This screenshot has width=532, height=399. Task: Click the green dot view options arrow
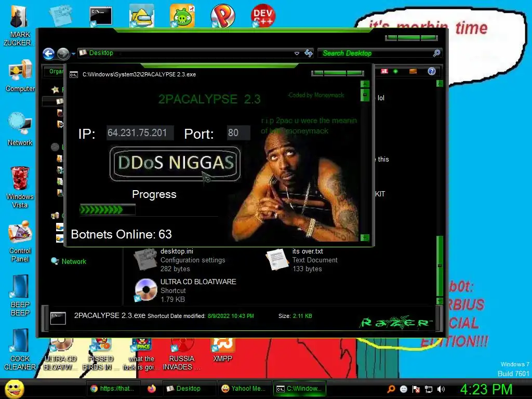[x=395, y=71]
